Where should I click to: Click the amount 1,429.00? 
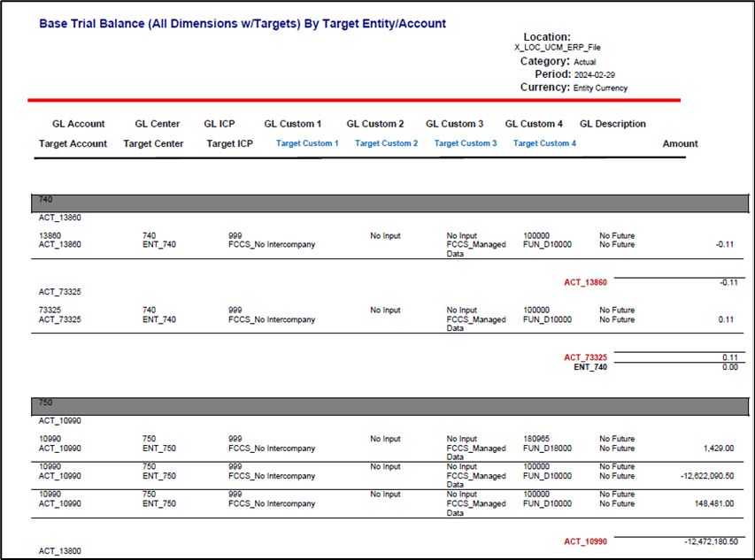point(719,449)
